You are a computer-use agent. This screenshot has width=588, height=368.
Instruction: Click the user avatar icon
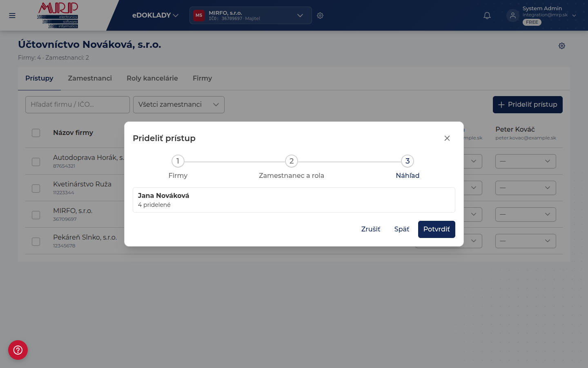click(513, 16)
